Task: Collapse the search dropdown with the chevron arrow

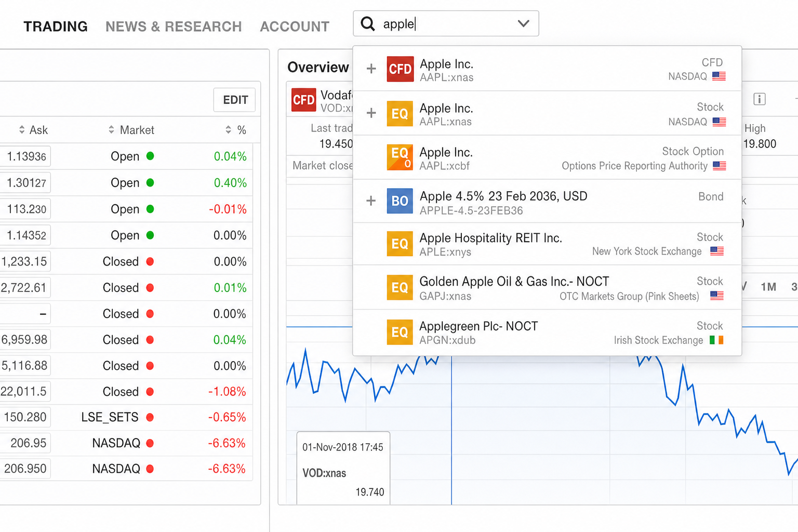Action: (524, 24)
